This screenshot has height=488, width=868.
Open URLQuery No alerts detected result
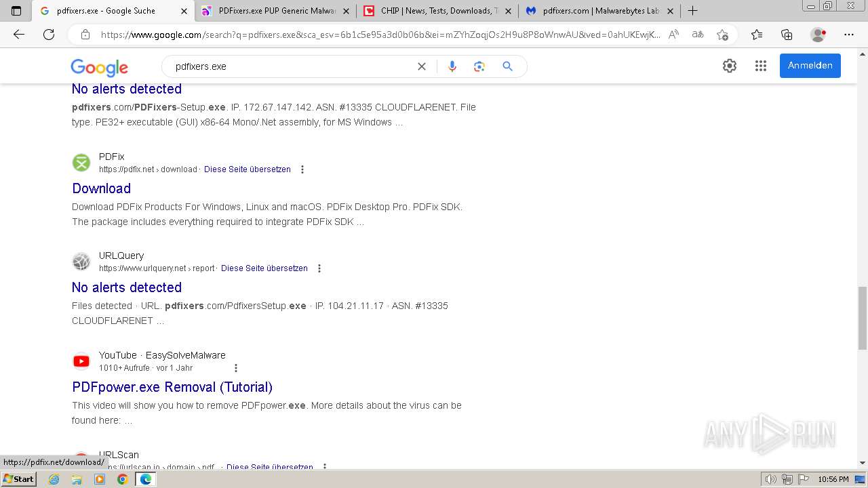pyautogui.click(x=127, y=287)
